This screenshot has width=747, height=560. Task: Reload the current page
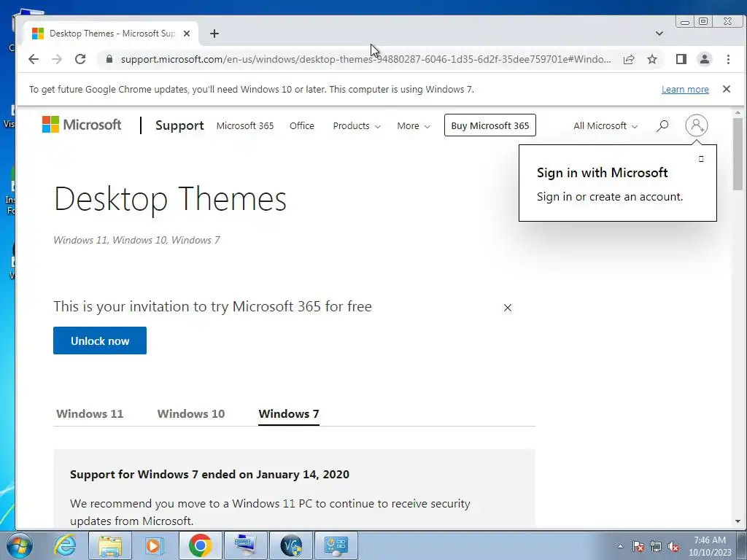pos(80,59)
